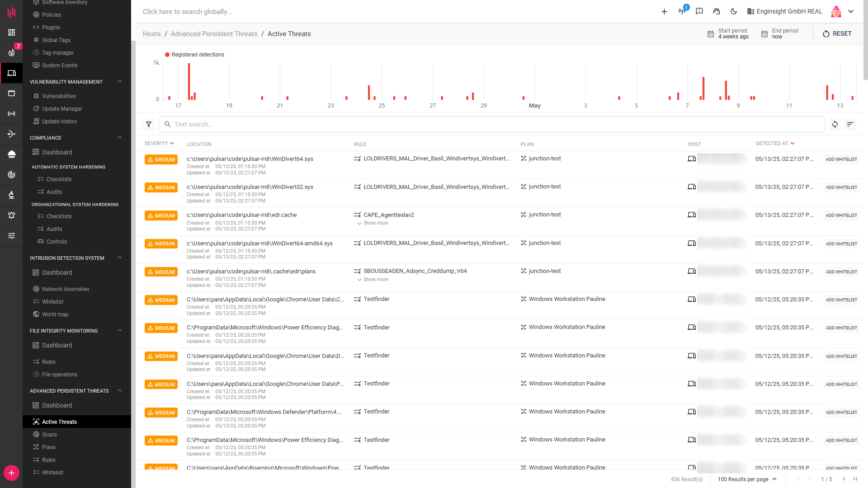Click the filter funnel icon
868x488 pixels.
(x=149, y=124)
